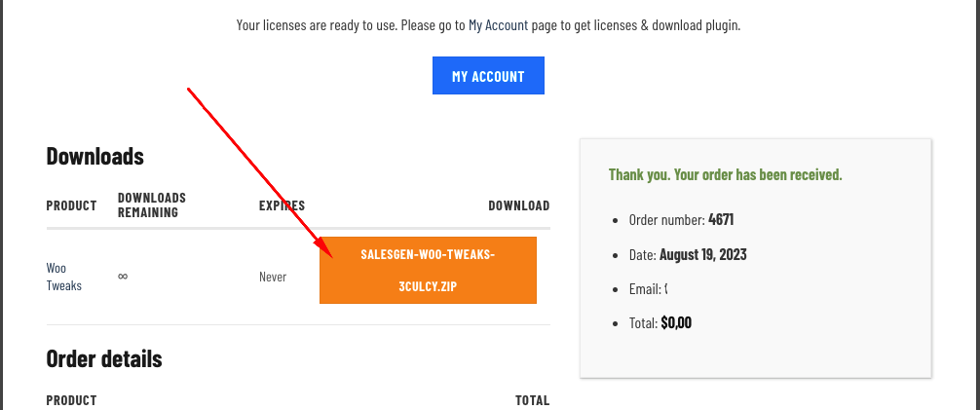Click the DOWNLOADS REMAINING column header

coord(152,205)
